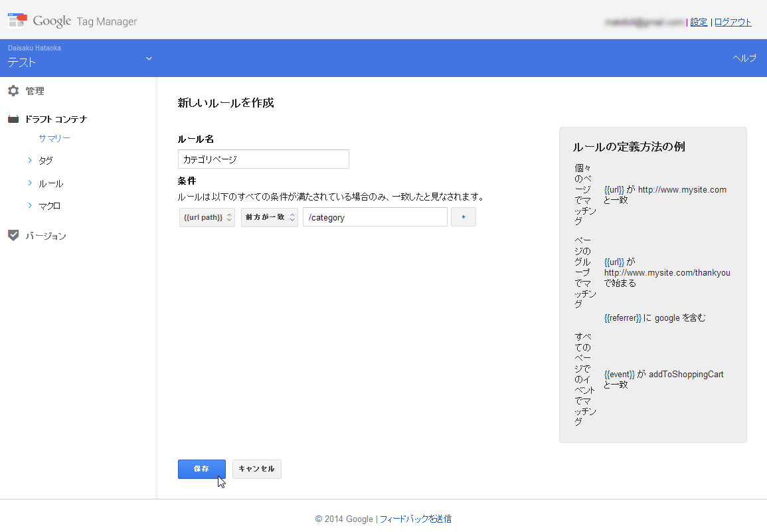The image size is (767, 532).
Task: Focus the ルール名 input with カテゴリページ
Action: [263, 159]
